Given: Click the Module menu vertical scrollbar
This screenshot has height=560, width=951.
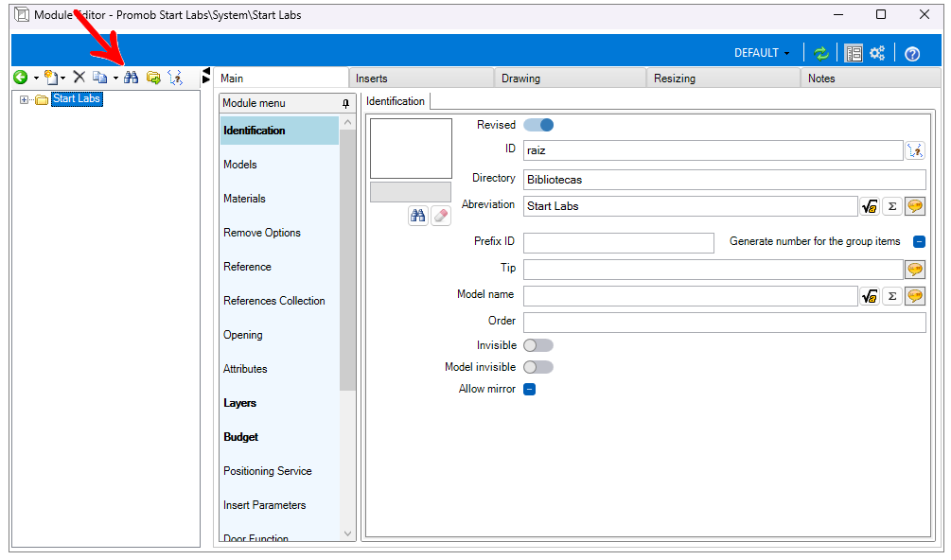Looking at the screenshot, I should [347, 259].
